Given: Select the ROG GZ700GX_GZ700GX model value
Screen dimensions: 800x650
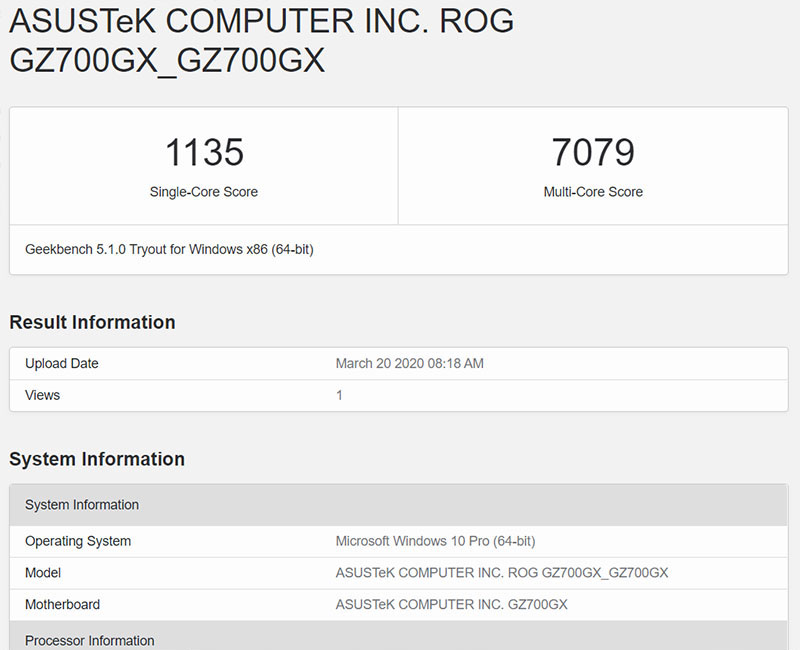Looking at the screenshot, I should 502,573.
